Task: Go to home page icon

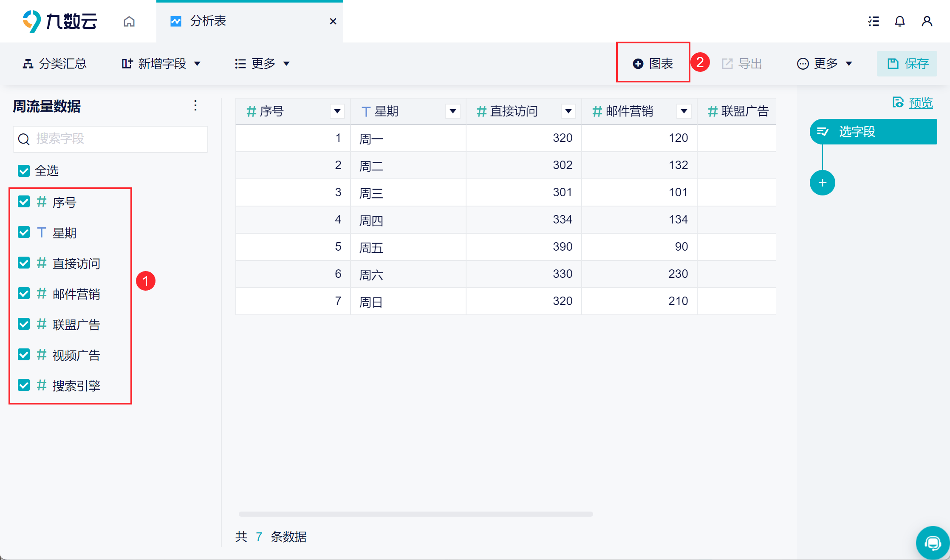Action: (129, 21)
